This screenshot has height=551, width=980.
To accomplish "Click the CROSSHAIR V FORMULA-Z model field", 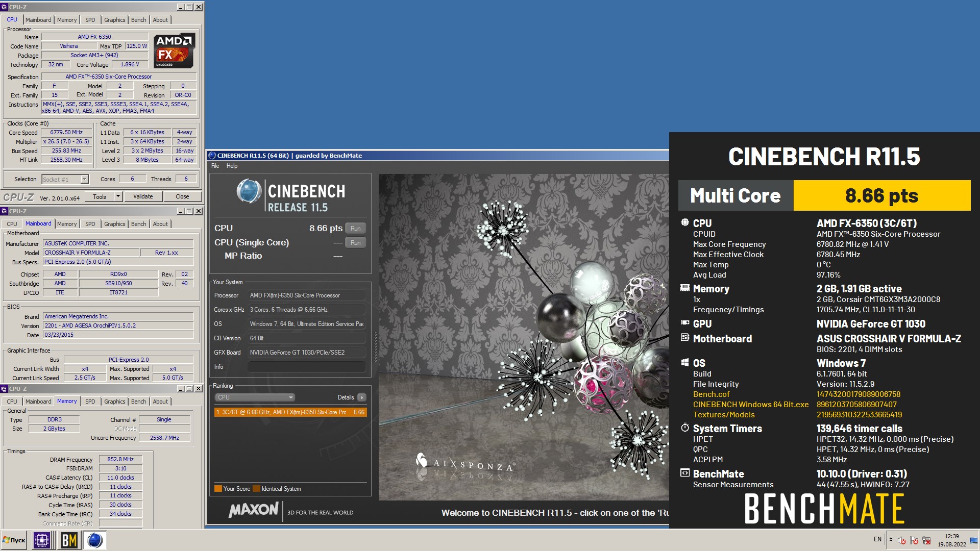I will click(91, 253).
